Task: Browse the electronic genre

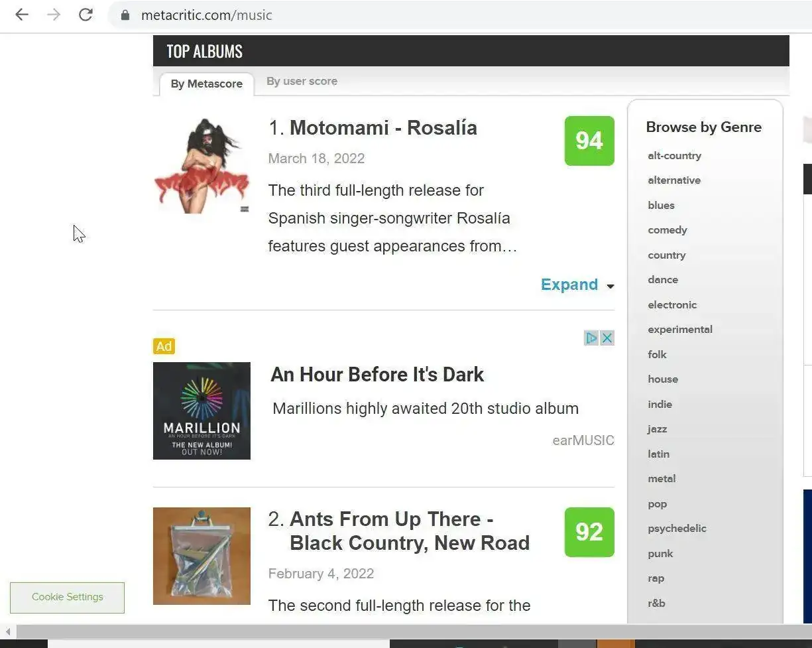Action: point(672,305)
